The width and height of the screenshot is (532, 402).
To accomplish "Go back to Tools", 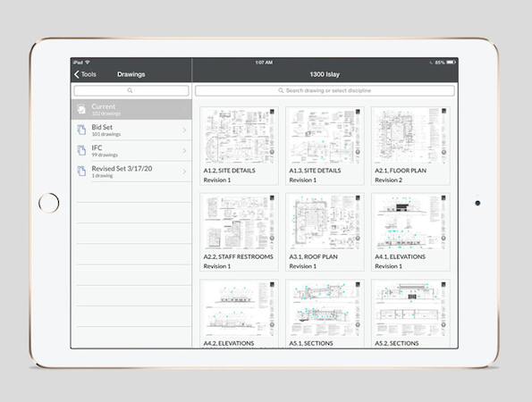I will (85, 74).
